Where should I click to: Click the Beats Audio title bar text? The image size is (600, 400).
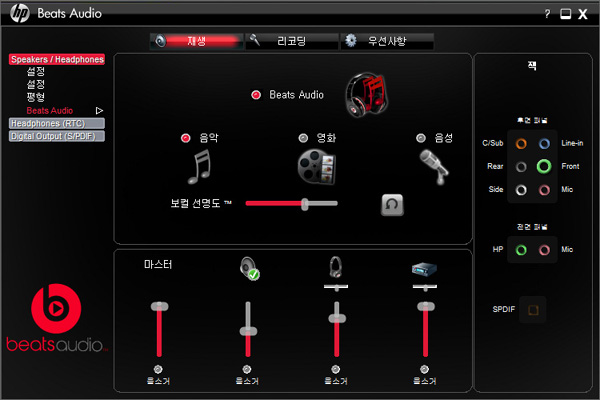tap(69, 13)
